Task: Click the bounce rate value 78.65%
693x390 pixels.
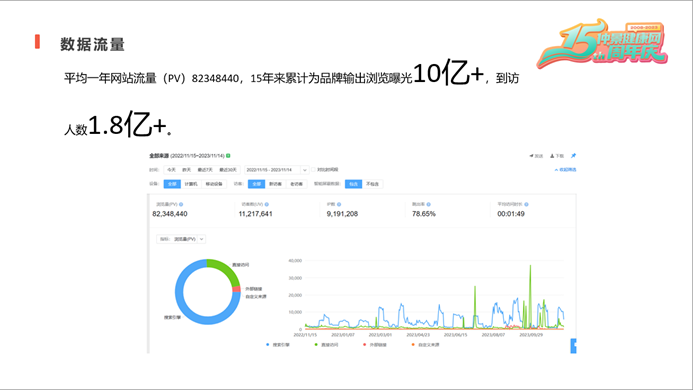Action: pyautogui.click(x=424, y=214)
